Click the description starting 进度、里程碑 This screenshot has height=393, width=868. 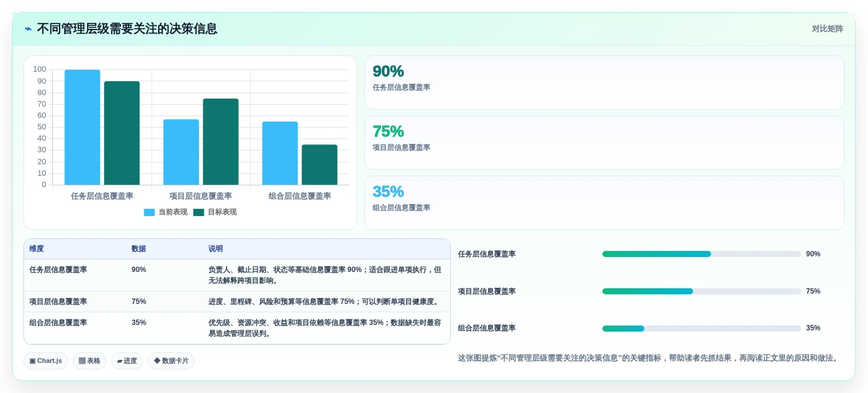(325, 302)
